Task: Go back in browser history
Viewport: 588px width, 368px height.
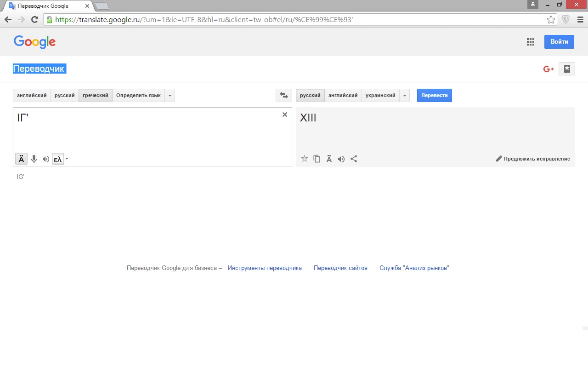Action: [8, 19]
